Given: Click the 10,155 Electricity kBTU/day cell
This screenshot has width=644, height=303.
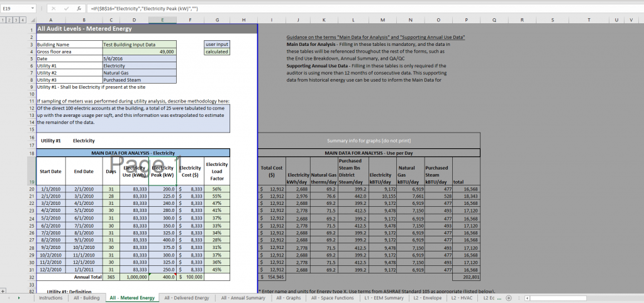Looking at the screenshot, I should 383,197.
